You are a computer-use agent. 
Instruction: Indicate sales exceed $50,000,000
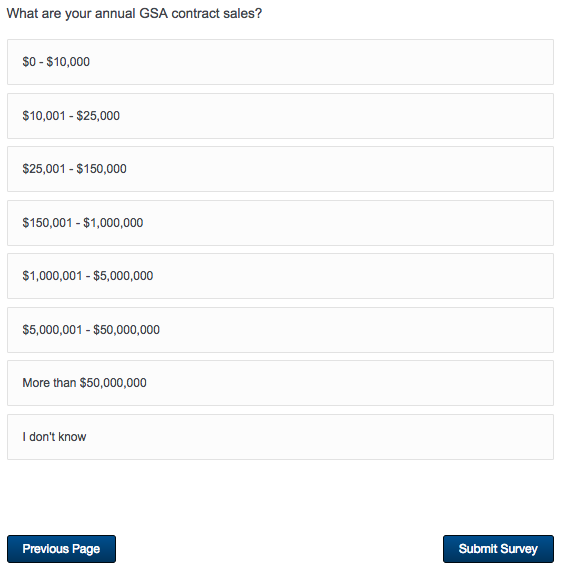280,383
